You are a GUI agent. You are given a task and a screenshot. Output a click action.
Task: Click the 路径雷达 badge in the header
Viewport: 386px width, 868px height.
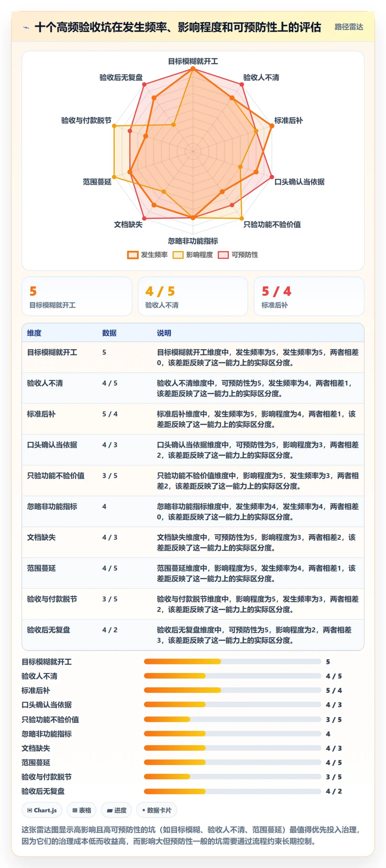click(349, 27)
